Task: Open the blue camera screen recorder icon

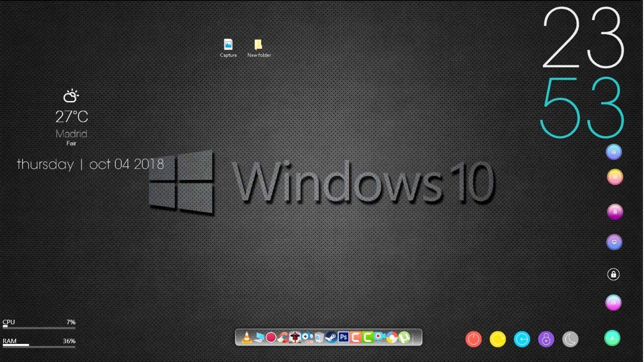Action: point(380,337)
